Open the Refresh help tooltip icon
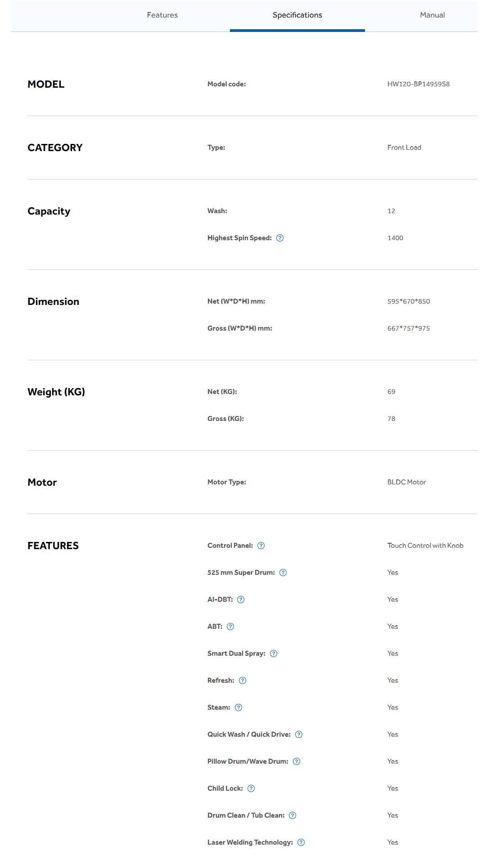The image size is (486, 868). 243,680
